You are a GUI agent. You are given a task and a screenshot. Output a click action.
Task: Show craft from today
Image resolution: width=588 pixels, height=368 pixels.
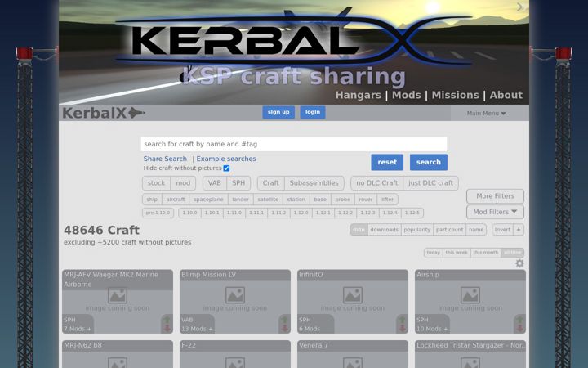[x=433, y=253]
